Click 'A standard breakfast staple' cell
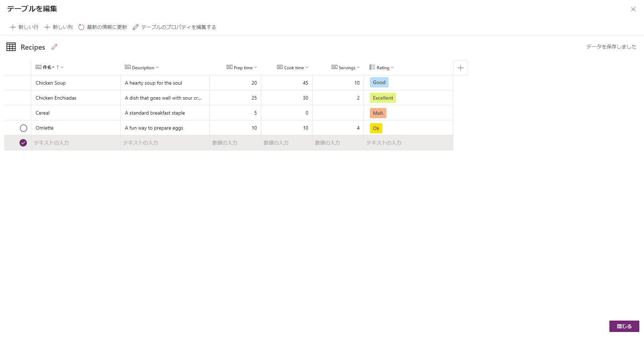This screenshot has height=337, width=644. click(165, 113)
